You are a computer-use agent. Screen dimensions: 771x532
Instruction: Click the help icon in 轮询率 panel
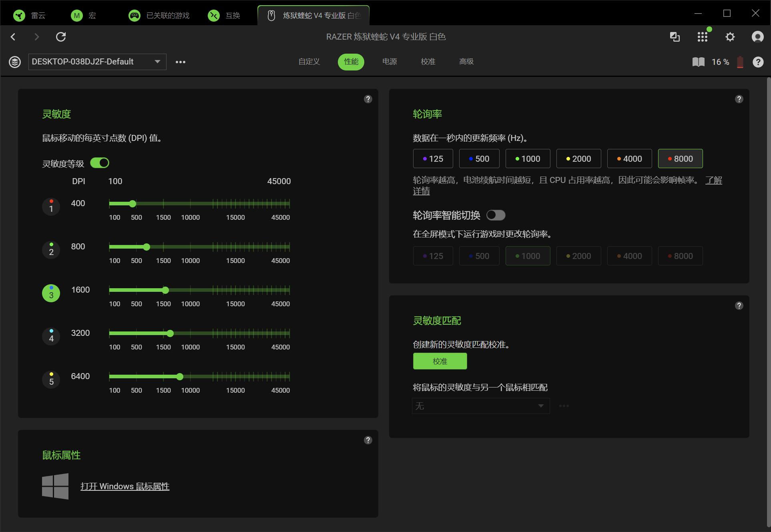click(739, 99)
